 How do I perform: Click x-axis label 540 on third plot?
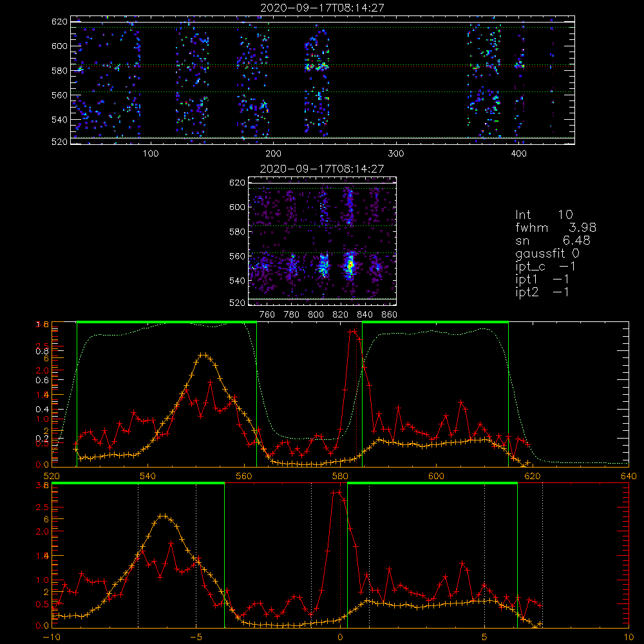148,476
